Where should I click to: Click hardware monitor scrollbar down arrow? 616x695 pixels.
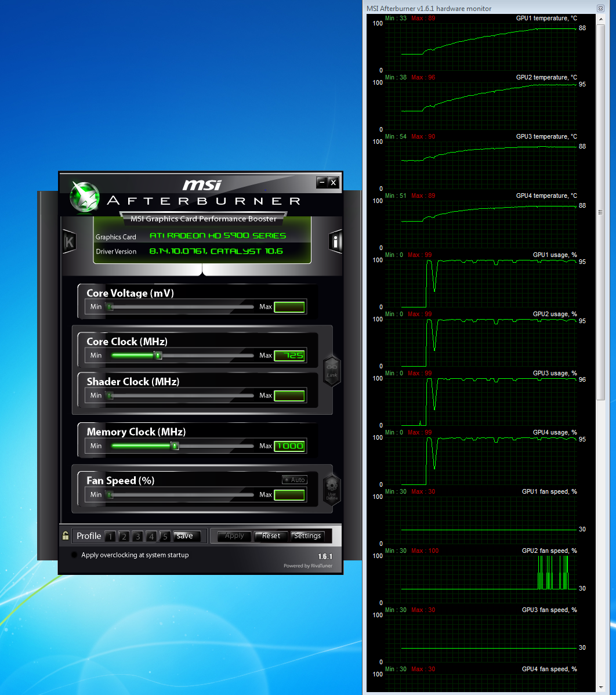[x=601, y=687]
